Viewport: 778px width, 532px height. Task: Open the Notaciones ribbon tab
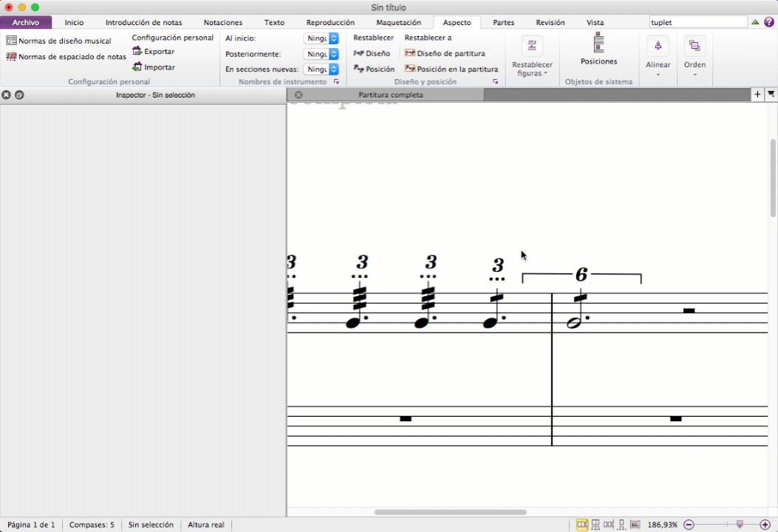pos(222,23)
